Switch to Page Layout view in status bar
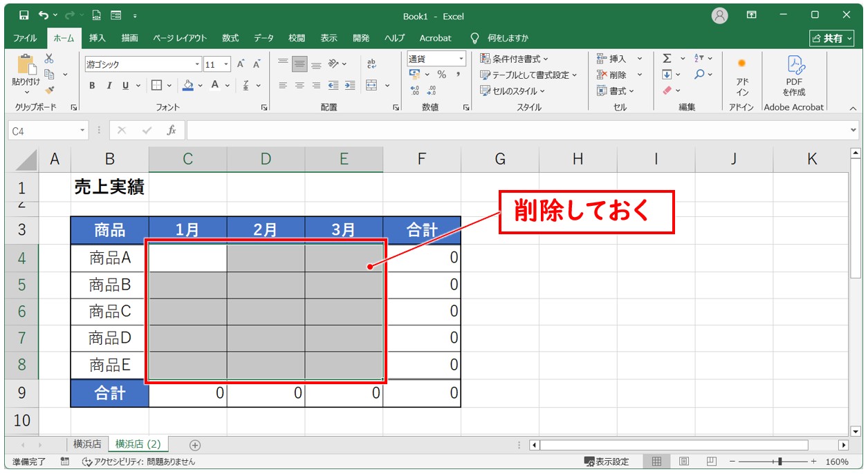 [683, 462]
